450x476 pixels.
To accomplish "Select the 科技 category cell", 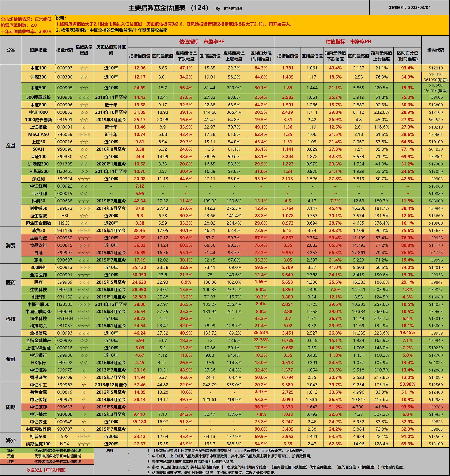I will pyautogui.click(x=11, y=319).
